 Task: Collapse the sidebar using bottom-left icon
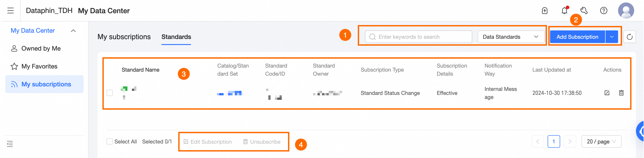point(10,144)
